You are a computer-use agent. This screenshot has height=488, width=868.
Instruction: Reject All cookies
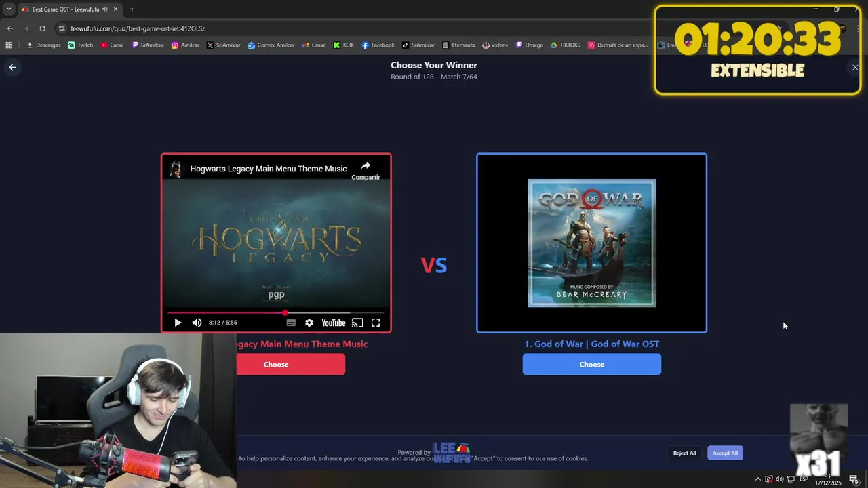(x=684, y=453)
